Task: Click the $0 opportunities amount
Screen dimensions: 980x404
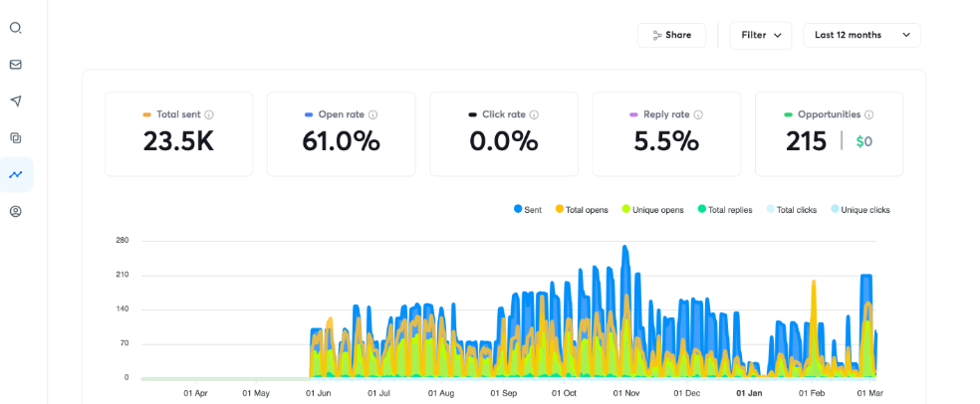Action: (x=864, y=142)
